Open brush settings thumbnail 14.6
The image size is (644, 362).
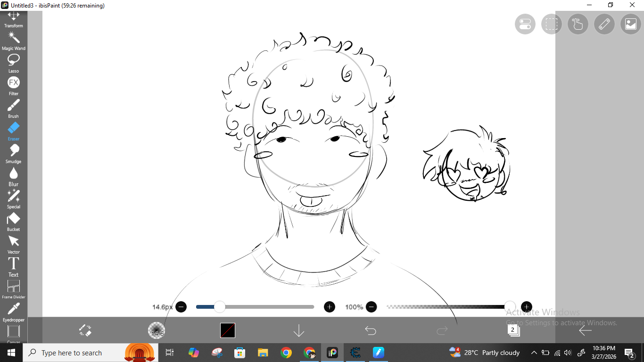[x=157, y=330]
